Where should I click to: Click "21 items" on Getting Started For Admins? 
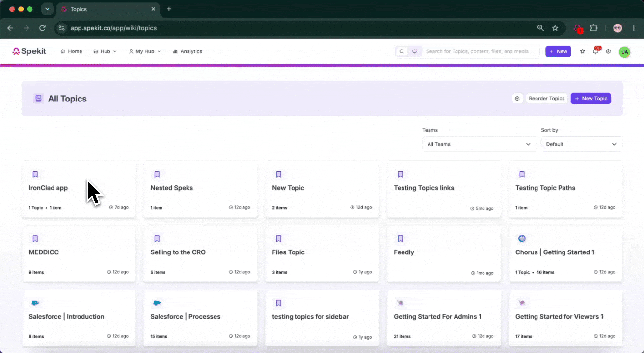click(x=402, y=336)
